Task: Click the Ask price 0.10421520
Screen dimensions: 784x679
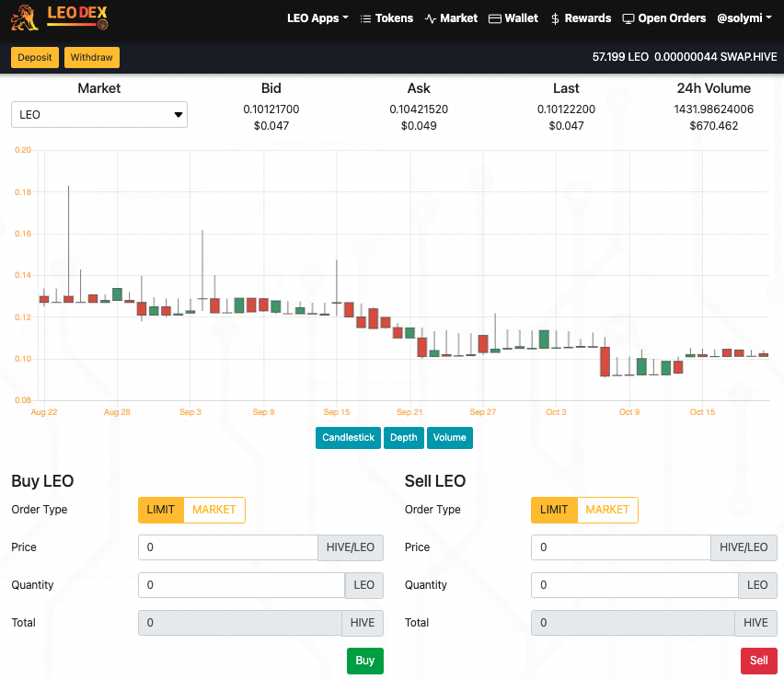Action: 419,109
